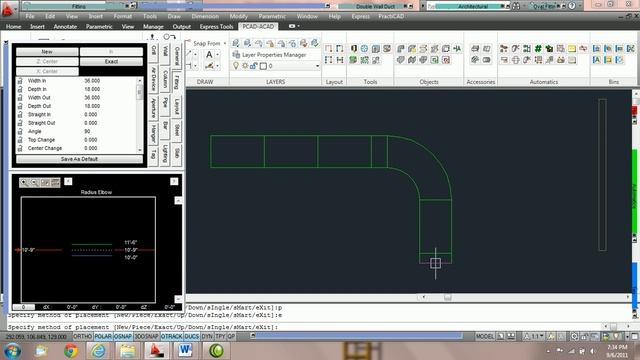Click the X: Center button

tap(47, 71)
